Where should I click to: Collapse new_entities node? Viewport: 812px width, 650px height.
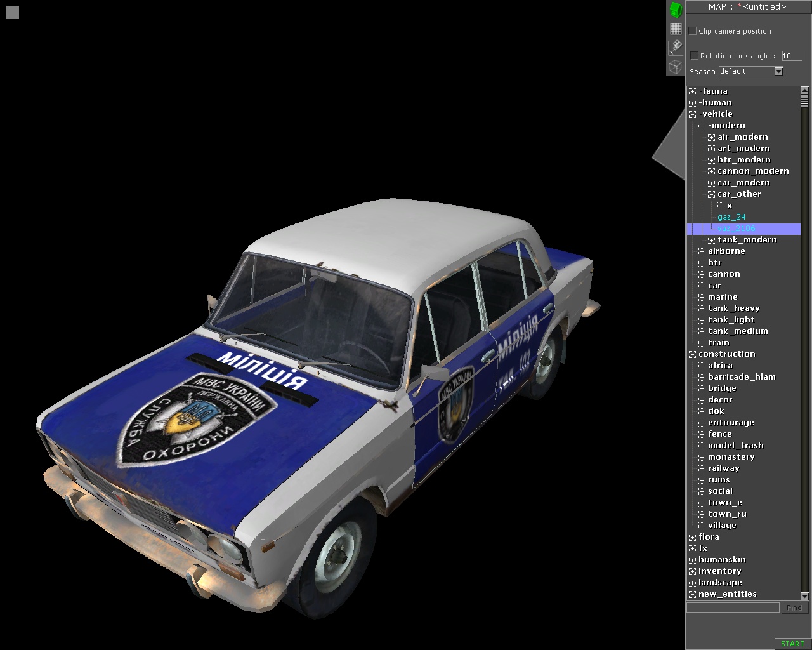(x=693, y=594)
